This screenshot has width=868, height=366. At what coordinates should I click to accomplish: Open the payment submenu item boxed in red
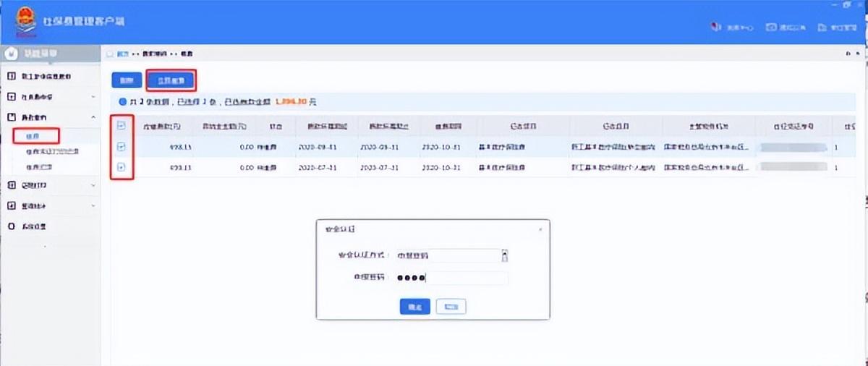(x=36, y=135)
